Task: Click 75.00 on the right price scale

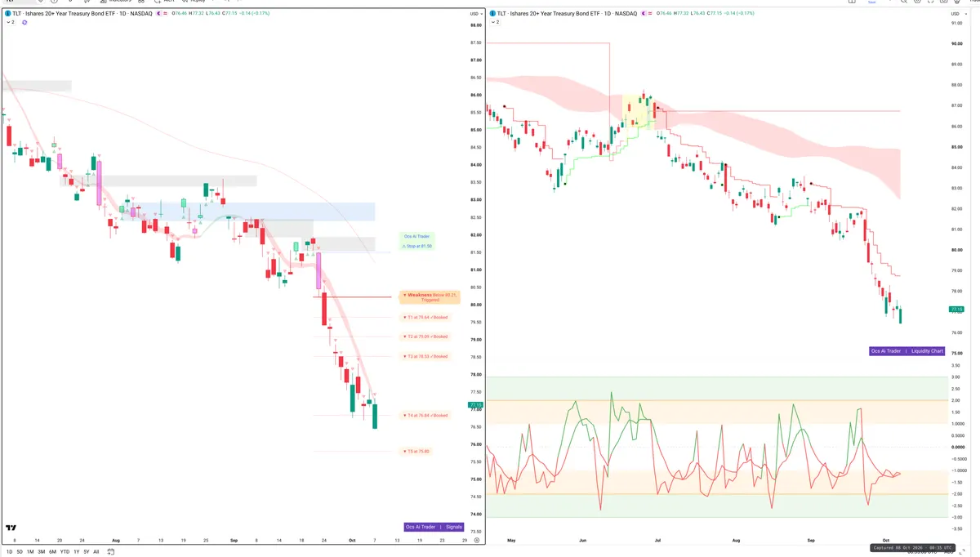Action: (956, 354)
